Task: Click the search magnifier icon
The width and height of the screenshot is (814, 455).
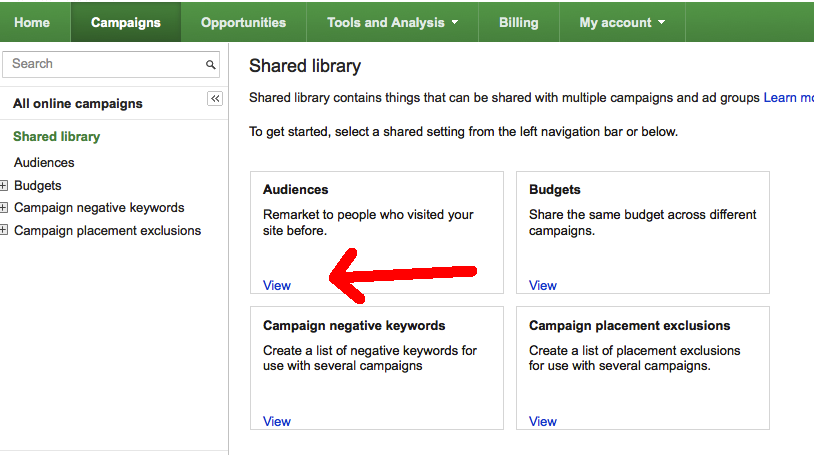Action: pyautogui.click(x=211, y=65)
